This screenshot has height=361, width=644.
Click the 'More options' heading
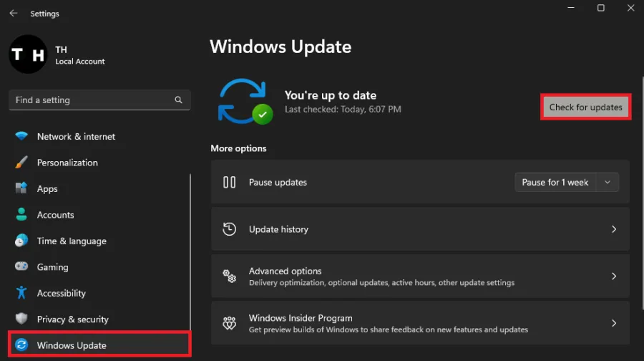pos(238,148)
